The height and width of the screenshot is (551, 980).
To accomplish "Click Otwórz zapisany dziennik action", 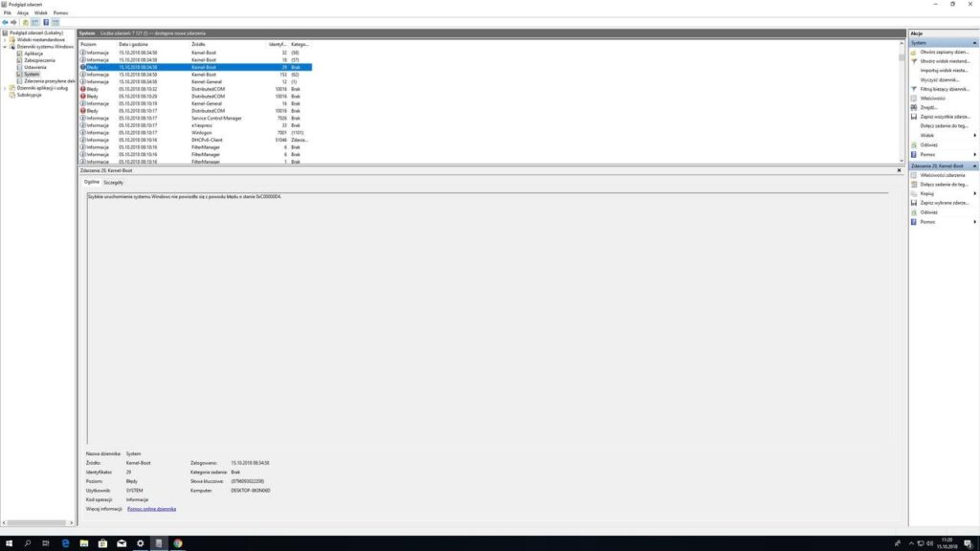I will pyautogui.click(x=945, y=52).
